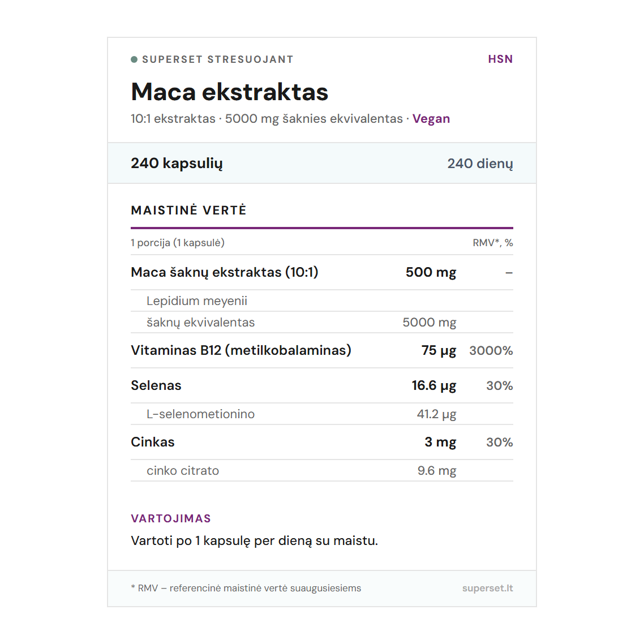The image size is (644, 644).
Task: Click the 1 porcija (1 kapsulė) label
Action: (178, 243)
